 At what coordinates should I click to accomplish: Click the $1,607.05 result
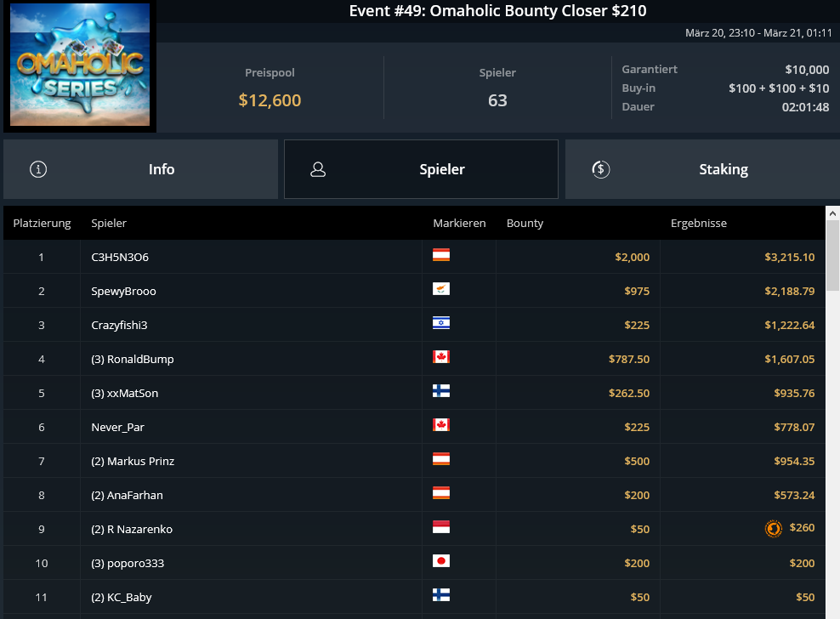pos(790,360)
